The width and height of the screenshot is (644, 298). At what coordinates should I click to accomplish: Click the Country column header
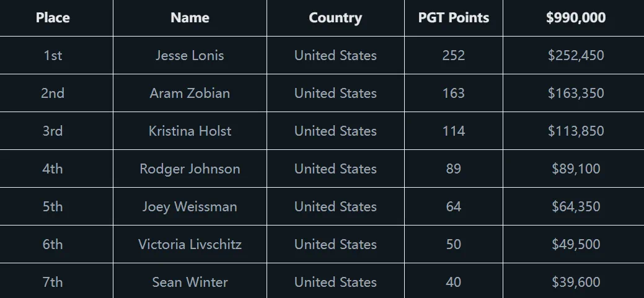[335, 18]
